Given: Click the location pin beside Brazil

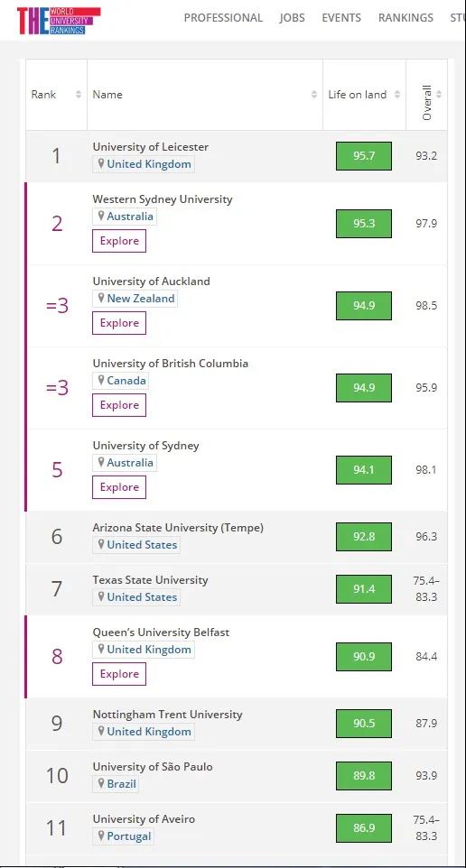Looking at the screenshot, I should pos(101,783).
